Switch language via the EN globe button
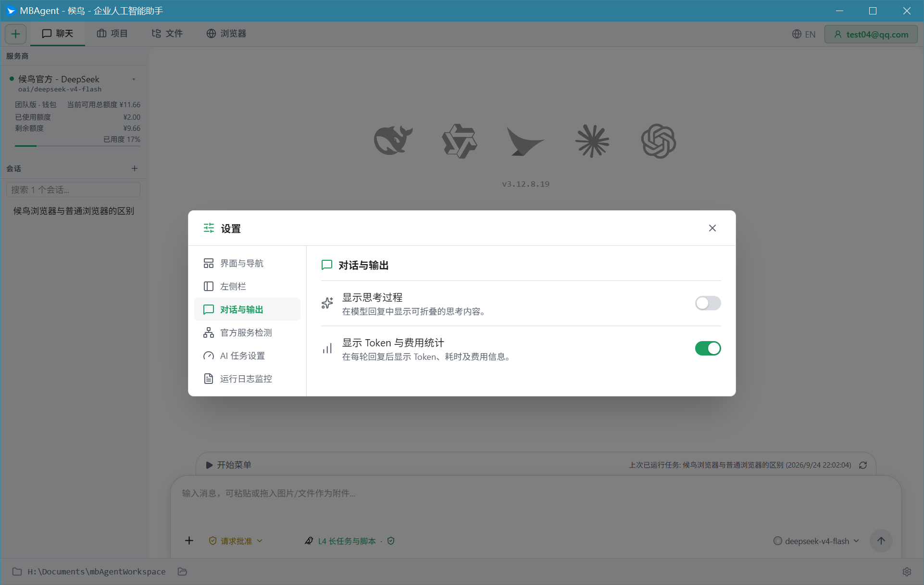This screenshot has height=585, width=924. 804,34
